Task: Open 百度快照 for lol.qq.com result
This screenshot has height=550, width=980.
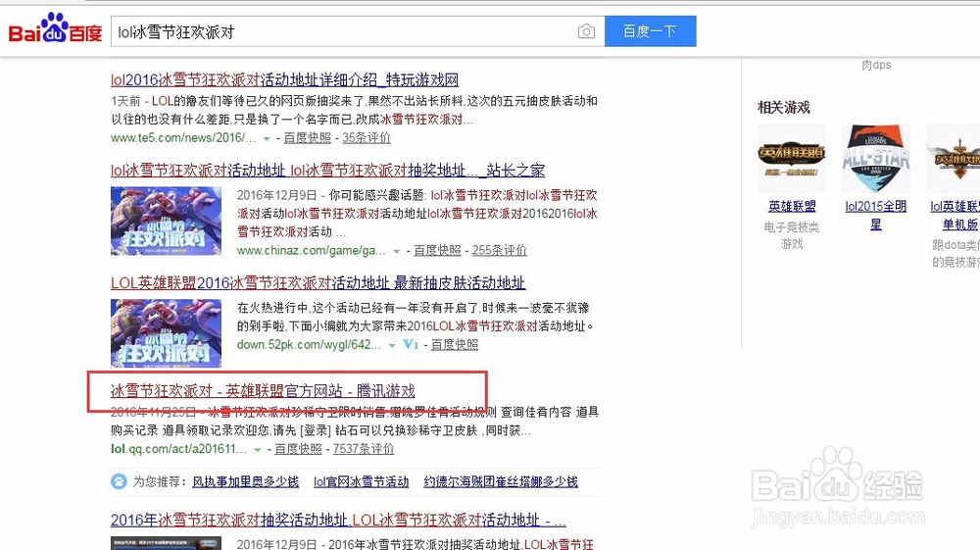Action: 298,449
